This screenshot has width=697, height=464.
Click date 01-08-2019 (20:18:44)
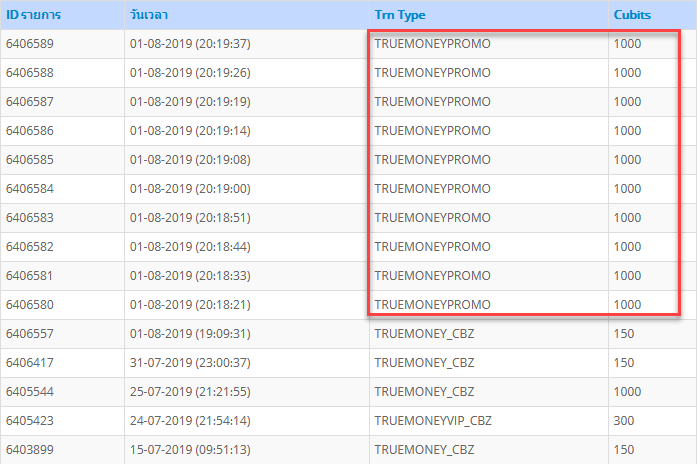[x=190, y=247]
